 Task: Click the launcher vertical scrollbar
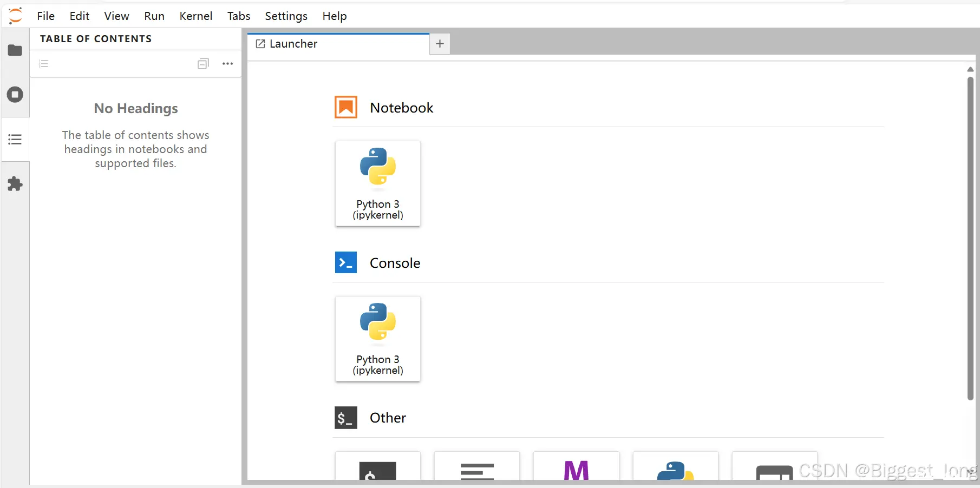coord(970,238)
